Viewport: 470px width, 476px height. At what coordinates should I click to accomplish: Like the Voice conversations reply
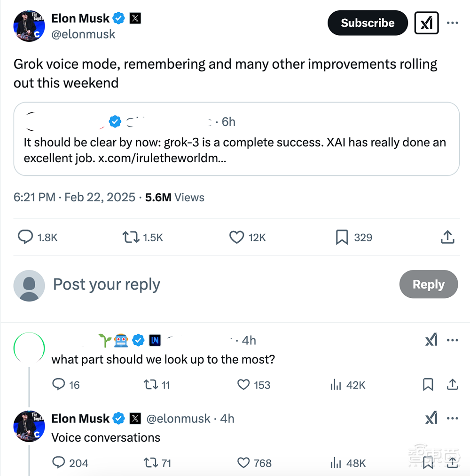[243, 463]
